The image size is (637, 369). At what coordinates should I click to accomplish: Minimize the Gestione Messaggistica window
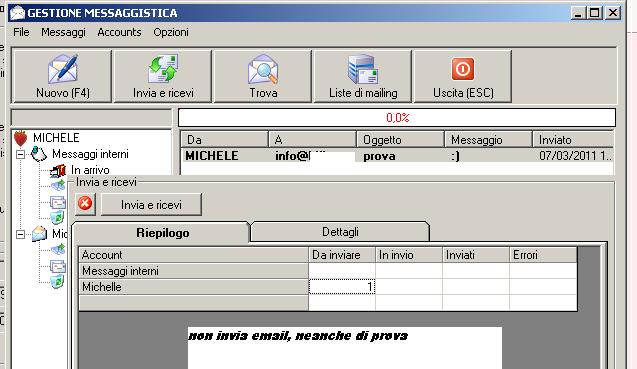tap(577, 13)
